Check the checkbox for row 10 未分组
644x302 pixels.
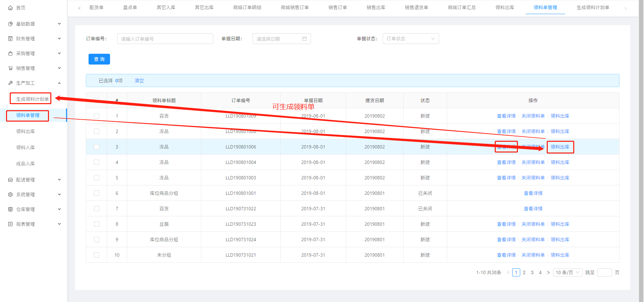pyautogui.click(x=97, y=255)
